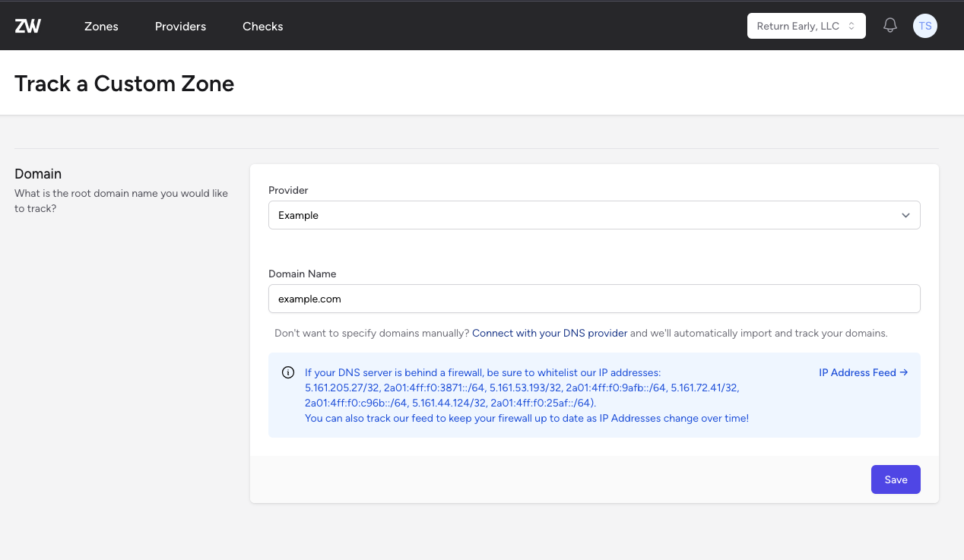Click the info icon in the firewall notice
964x560 pixels.
click(288, 372)
